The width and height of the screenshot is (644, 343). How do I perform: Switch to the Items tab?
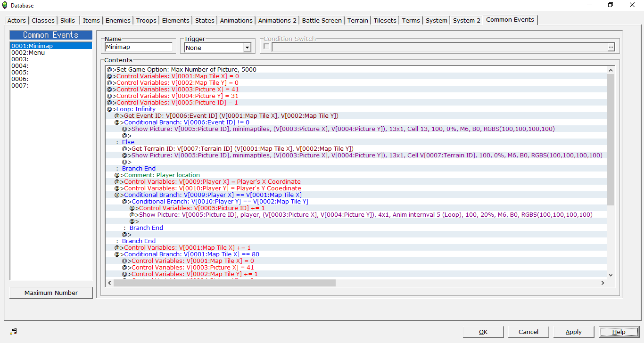[x=91, y=20]
